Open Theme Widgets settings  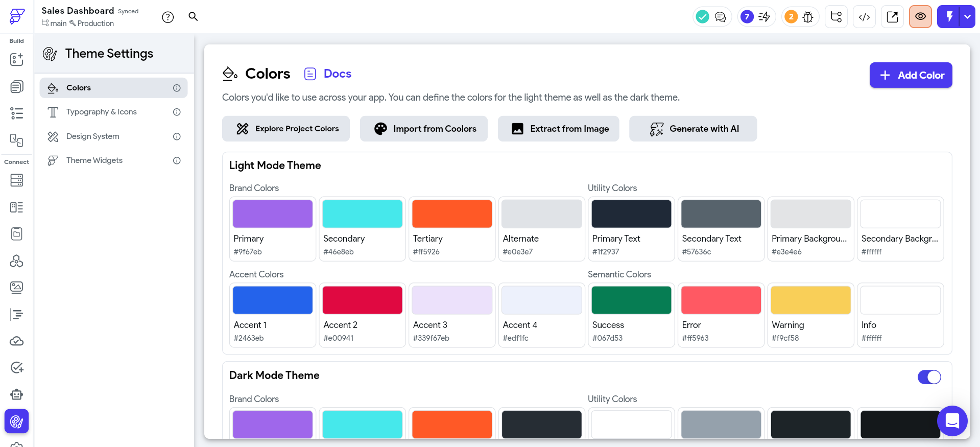click(x=94, y=160)
